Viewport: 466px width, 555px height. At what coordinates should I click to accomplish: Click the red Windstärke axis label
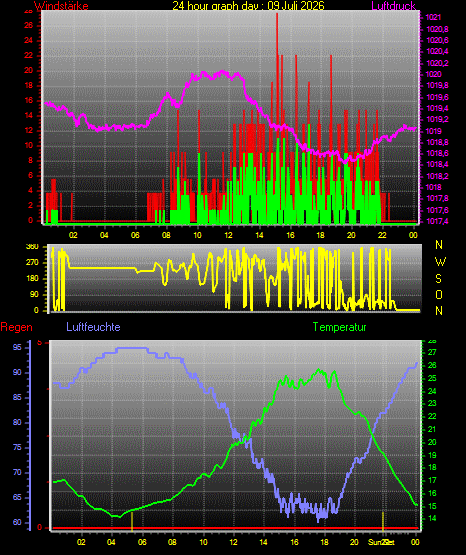click(61, 5)
